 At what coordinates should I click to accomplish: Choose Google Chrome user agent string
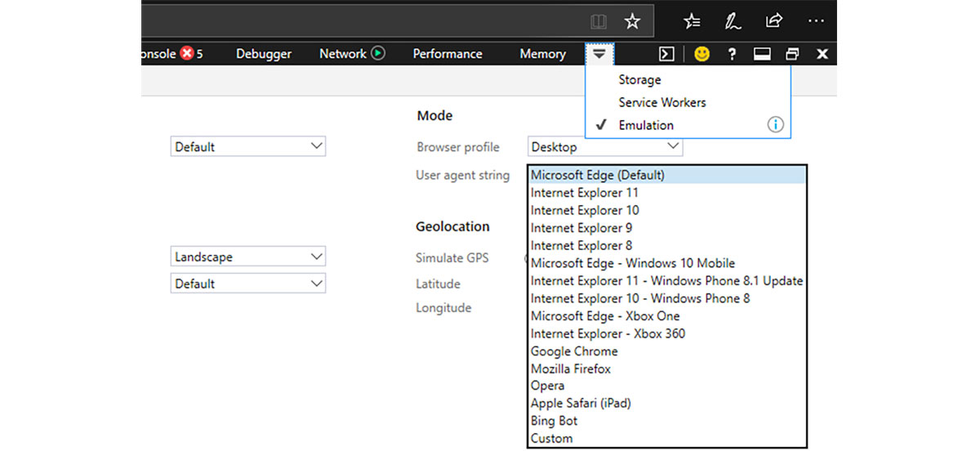(574, 351)
